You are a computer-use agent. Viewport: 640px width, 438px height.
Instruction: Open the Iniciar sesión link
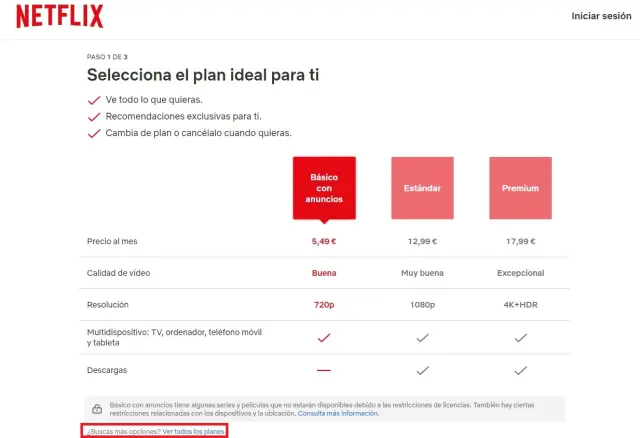[x=600, y=16]
